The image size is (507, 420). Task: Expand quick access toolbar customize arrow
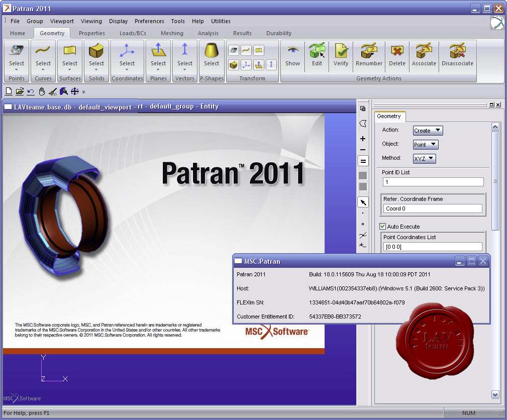tap(84, 92)
